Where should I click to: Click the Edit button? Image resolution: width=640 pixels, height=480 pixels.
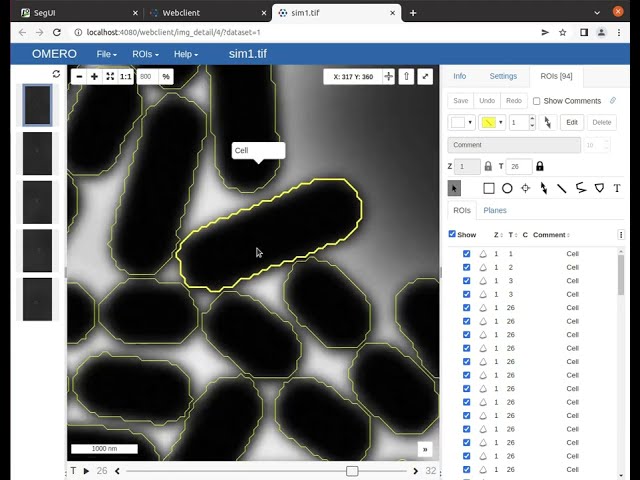point(572,122)
